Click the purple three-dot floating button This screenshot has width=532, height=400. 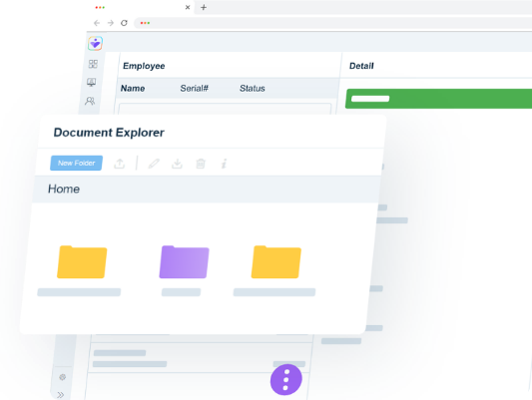286,380
